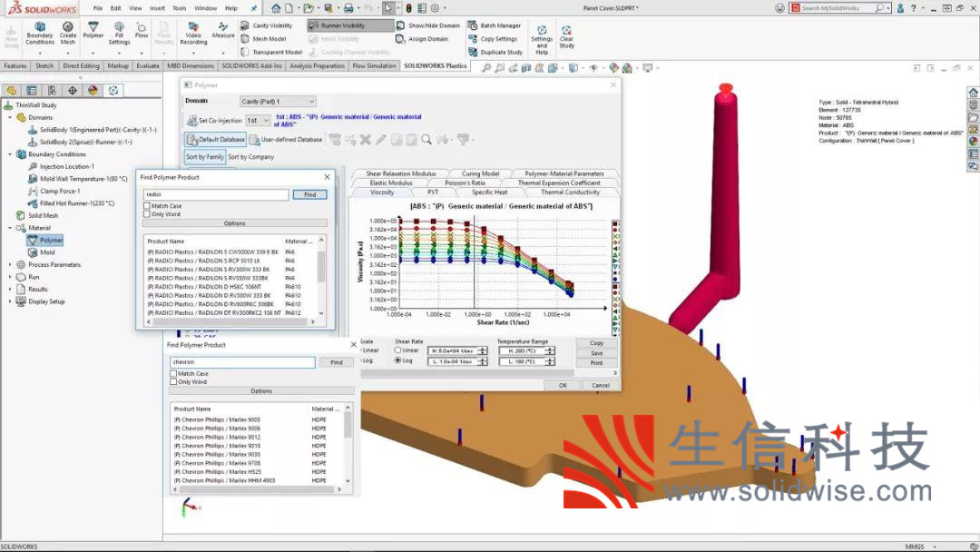Open the Boundary Conditions tool

(x=39, y=33)
